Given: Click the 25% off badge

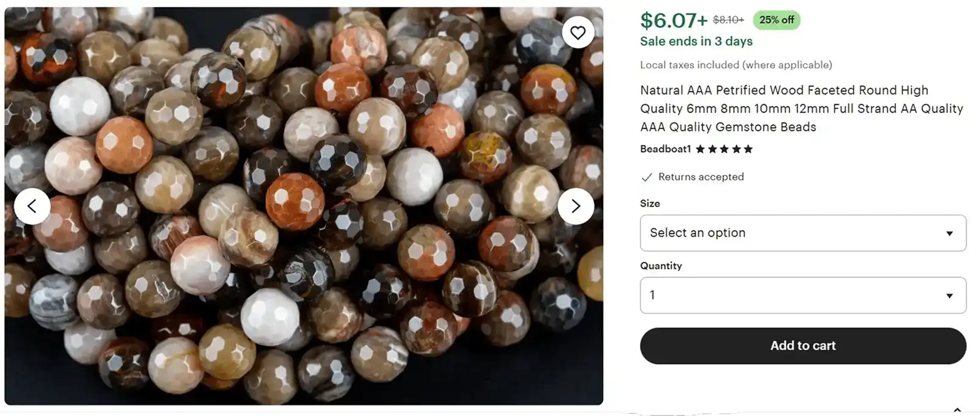Looking at the screenshot, I should [x=775, y=20].
